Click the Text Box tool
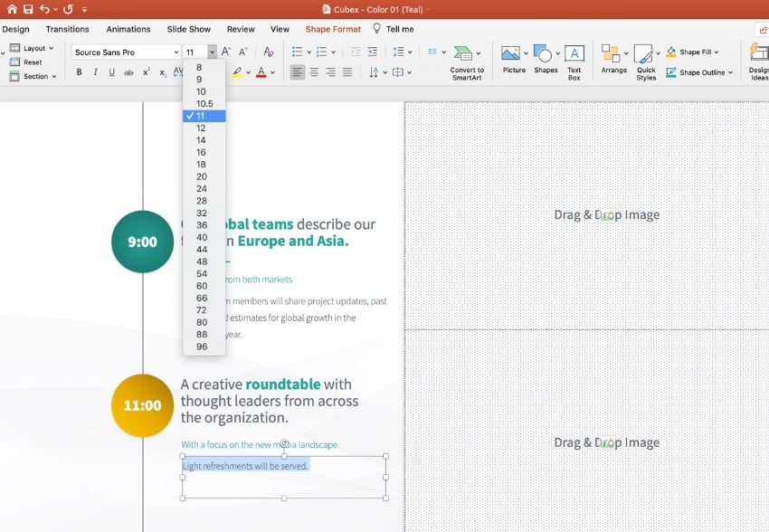Screen dimensions: 769x532 [574, 61]
